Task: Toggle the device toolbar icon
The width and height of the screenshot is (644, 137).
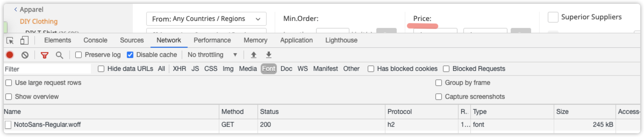Action: [24, 41]
